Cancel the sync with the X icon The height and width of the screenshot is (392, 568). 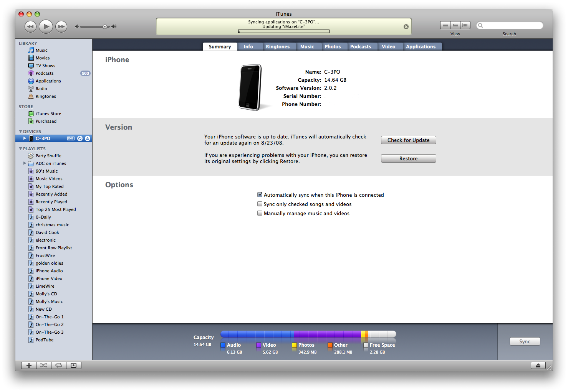[x=406, y=26]
